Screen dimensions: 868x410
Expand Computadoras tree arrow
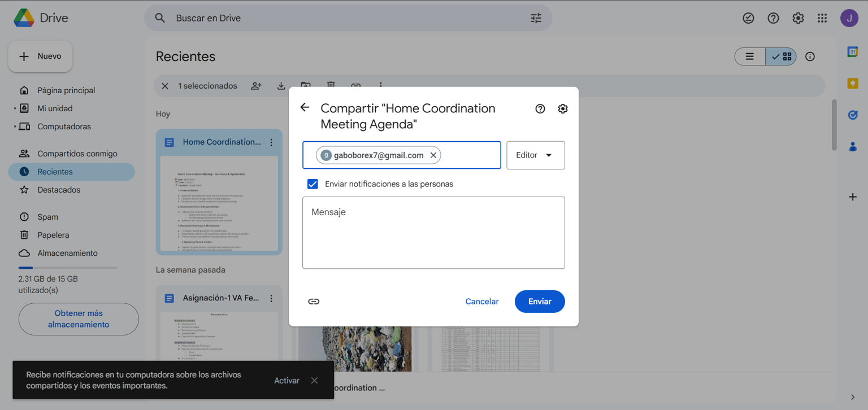(x=15, y=127)
